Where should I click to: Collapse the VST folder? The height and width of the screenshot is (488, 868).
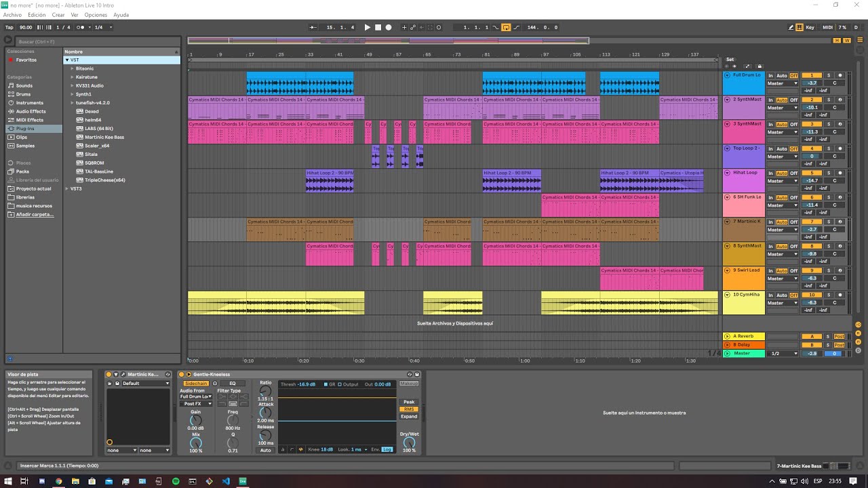click(67, 60)
